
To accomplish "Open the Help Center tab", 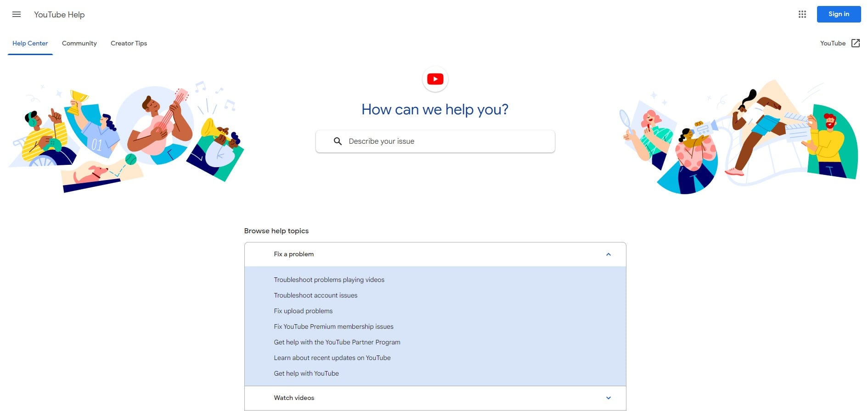I will (30, 44).
